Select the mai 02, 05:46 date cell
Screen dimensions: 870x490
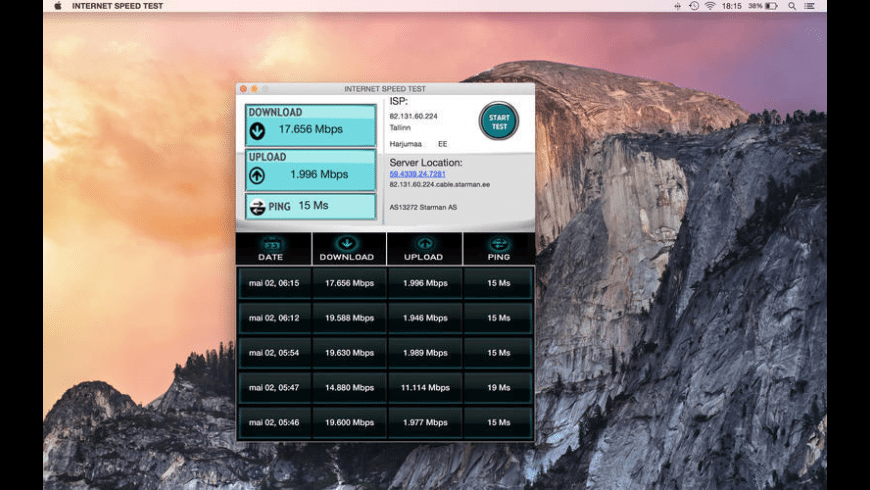(x=274, y=423)
